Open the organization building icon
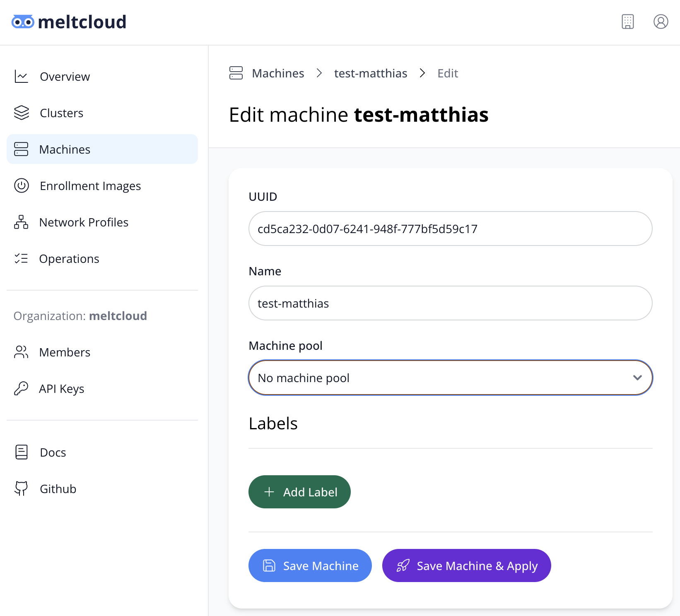 (x=627, y=22)
